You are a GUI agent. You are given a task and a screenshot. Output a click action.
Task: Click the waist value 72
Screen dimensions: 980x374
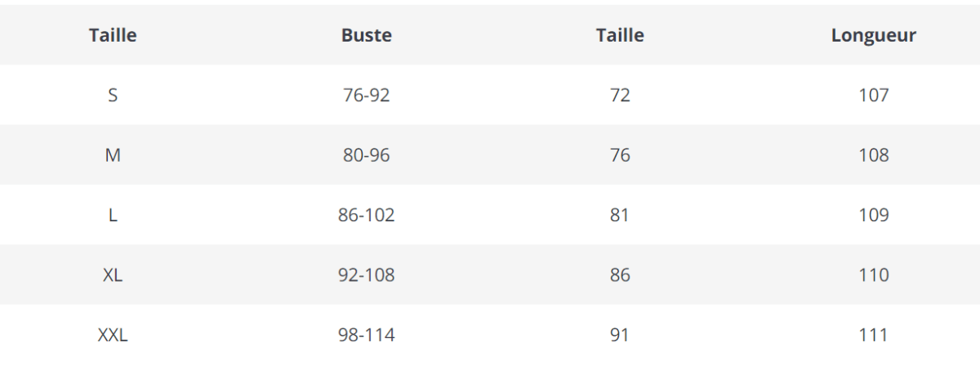[620, 95]
